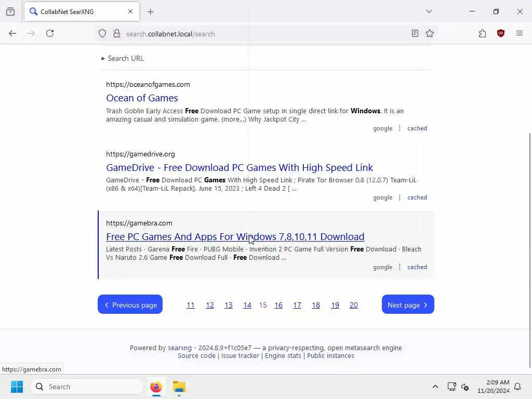The image size is (532, 399).
Task: Jump to results page 18
Action: click(316, 305)
